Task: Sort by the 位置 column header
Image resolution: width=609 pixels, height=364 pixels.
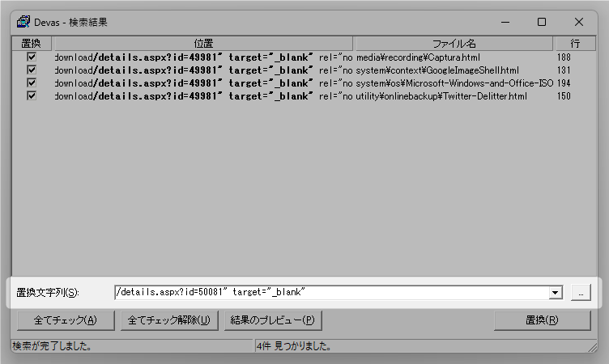Action: point(203,44)
